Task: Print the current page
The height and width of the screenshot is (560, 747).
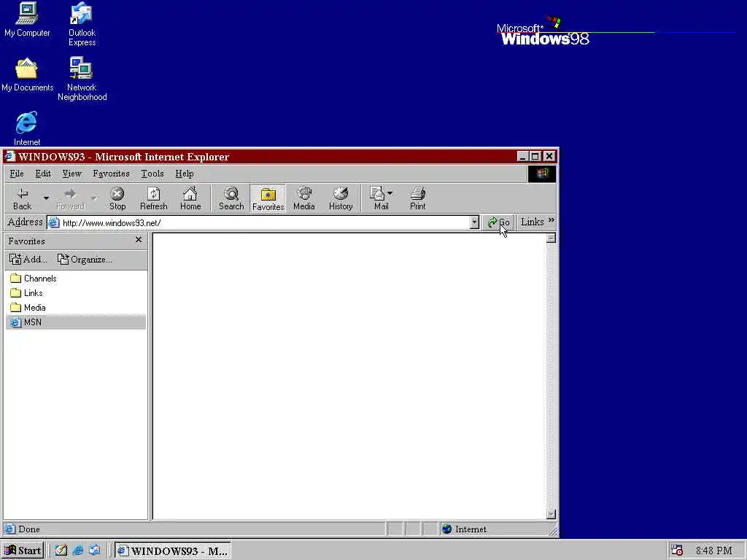Action: 417,198
